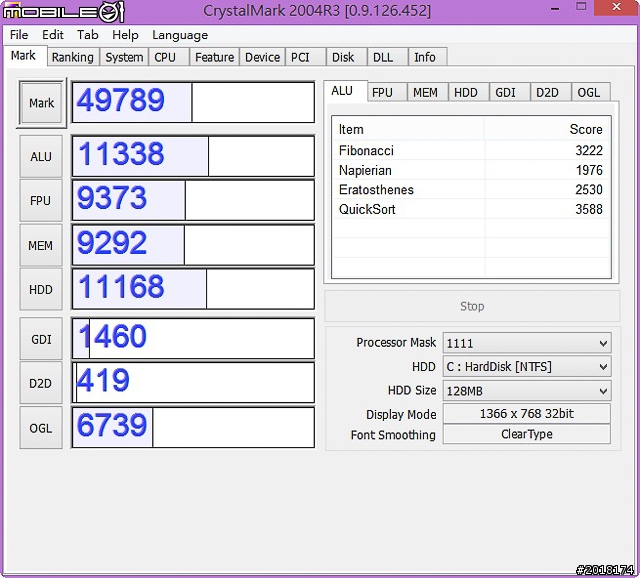Click the Item column header
The image size is (640, 578).
[x=409, y=129]
